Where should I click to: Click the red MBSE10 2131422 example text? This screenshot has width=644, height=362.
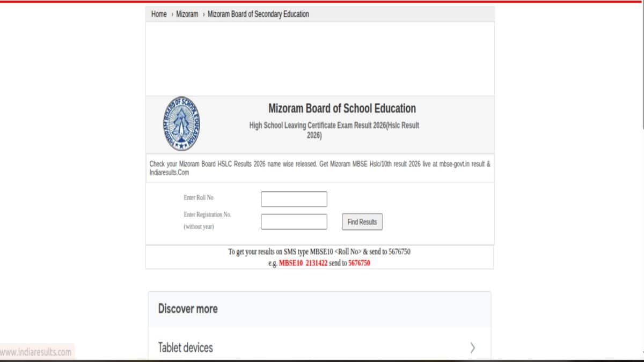[303, 263]
